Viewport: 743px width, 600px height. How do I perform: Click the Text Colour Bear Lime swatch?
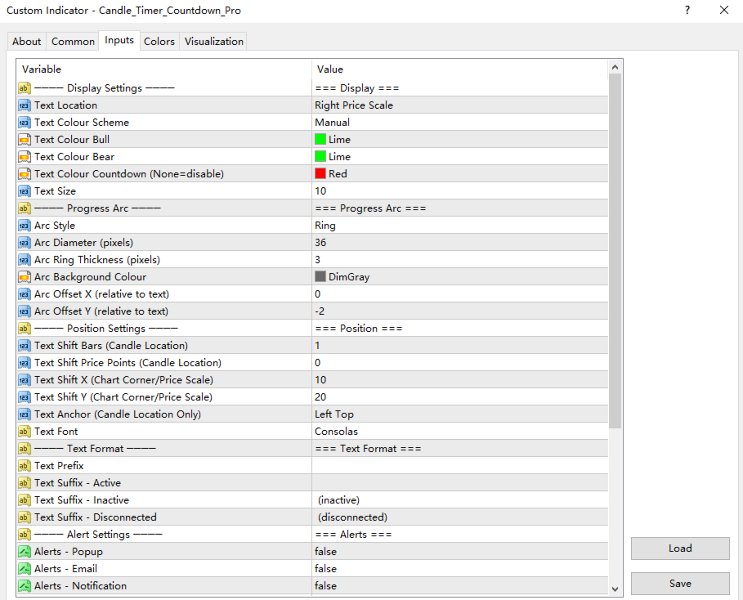(320, 156)
